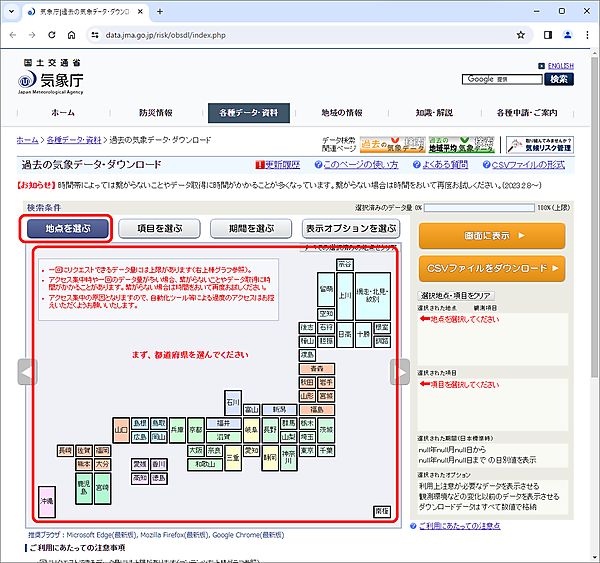The width and height of the screenshot is (600, 563).
Task: Click the selected data amount progress bar
Action: (x=479, y=207)
